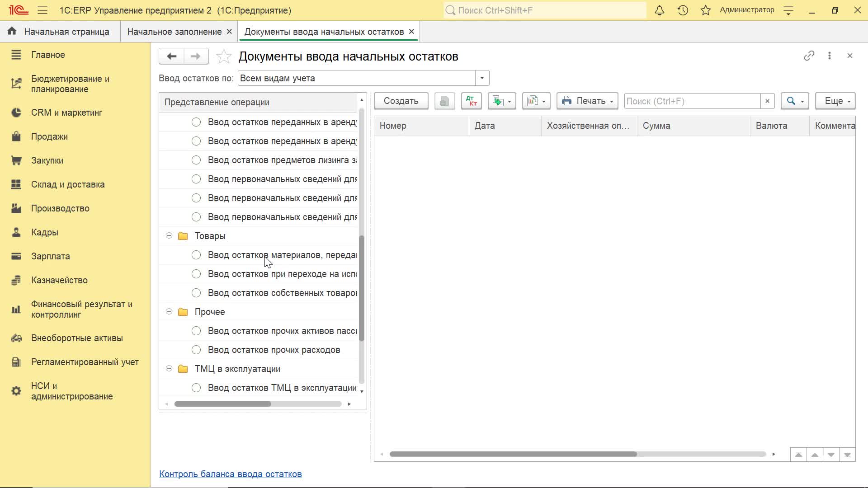This screenshot has width=868, height=488.
Task: Select radio of last Ввод первоначальных сведений row
Action: [196, 217]
